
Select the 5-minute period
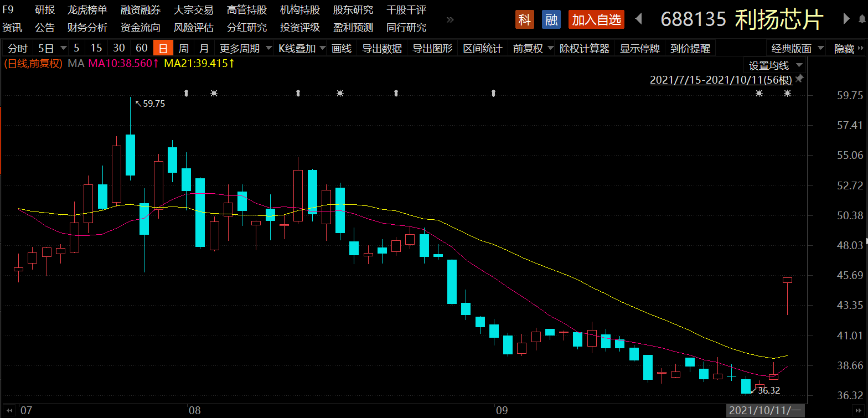pyautogui.click(x=76, y=48)
